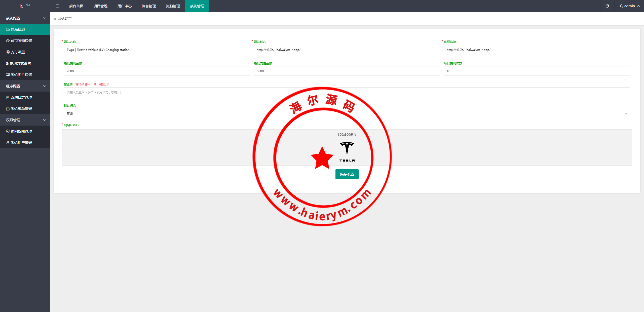
Task: Click the 网站域名 input field
Action: pyautogui.click(x=347, y=50)
